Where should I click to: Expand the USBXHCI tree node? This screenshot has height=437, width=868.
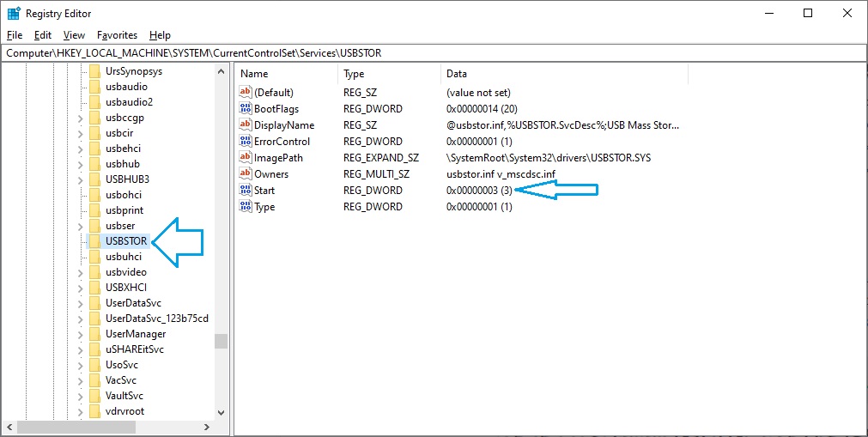(80, 288)
